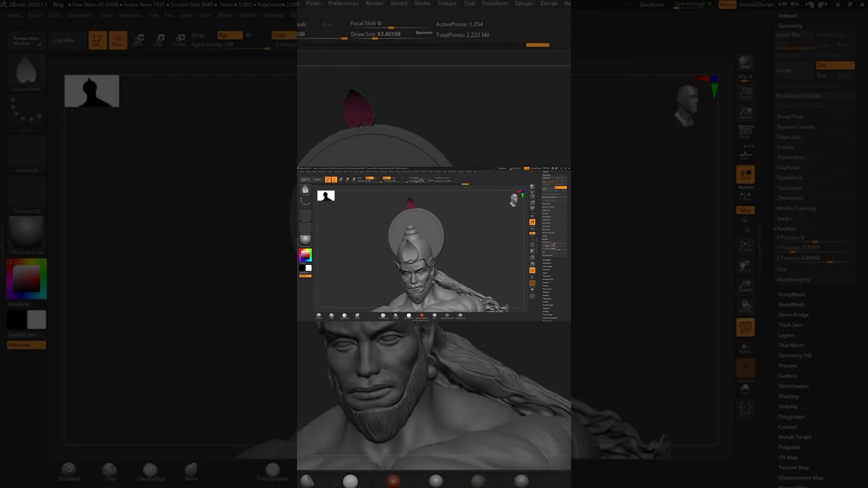Expand the Geometry section in the Tool panel
This screenshot has width=868, height=488.
tap(790, 26)
